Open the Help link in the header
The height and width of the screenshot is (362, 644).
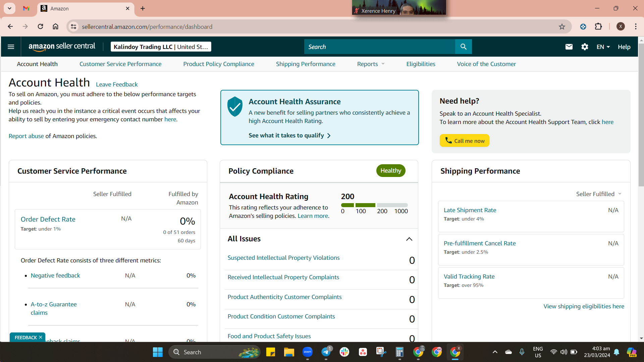click(x=624, y=47)
